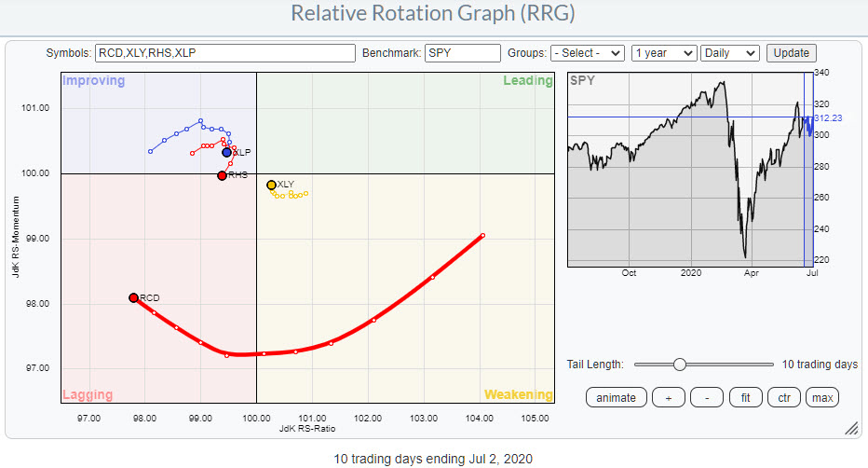Click the Benchmark SPY input field

[460, 53]
